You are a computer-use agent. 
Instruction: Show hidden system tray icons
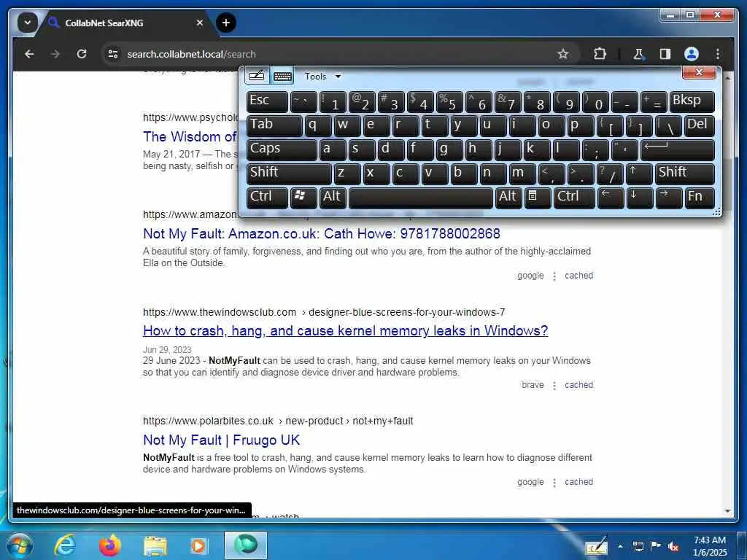coord(620,547)
